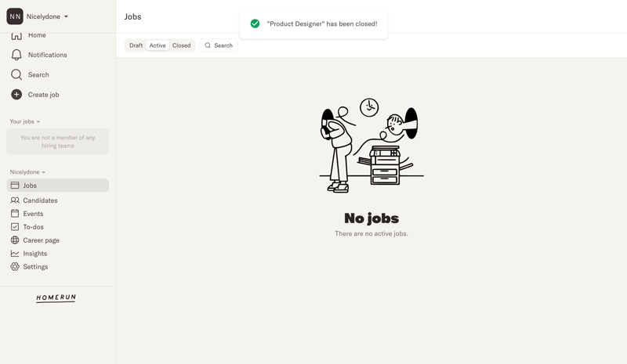Click the Create job plus icon

click(x=16, y=95)
